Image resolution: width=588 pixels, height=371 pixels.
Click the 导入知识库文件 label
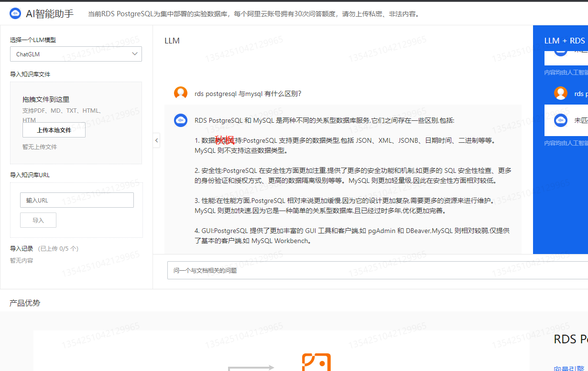coord(30,74)
